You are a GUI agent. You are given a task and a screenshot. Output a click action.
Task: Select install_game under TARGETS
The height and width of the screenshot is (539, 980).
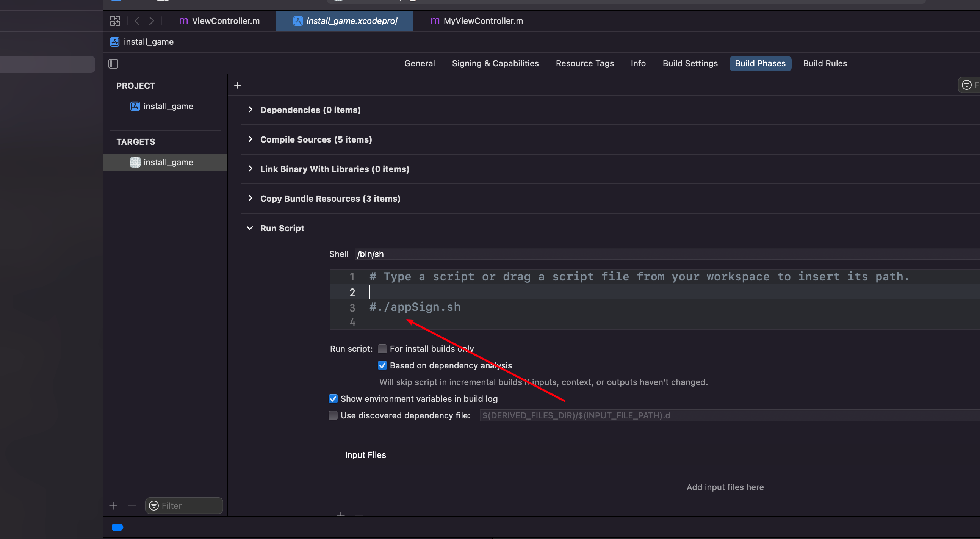(x=165, y=163)
